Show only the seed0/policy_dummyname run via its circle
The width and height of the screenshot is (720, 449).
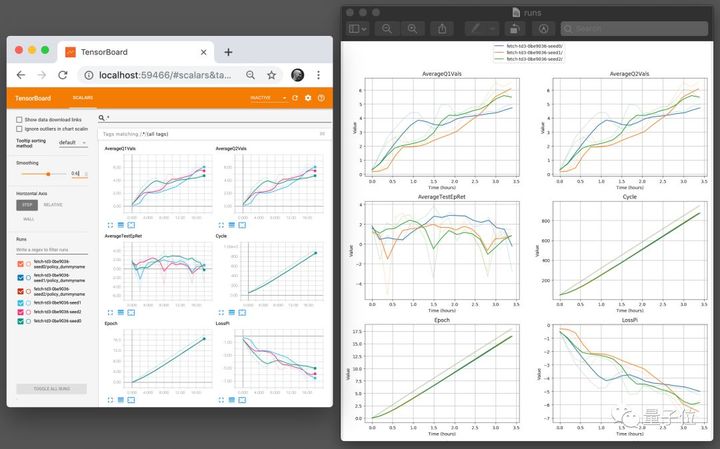28,264
